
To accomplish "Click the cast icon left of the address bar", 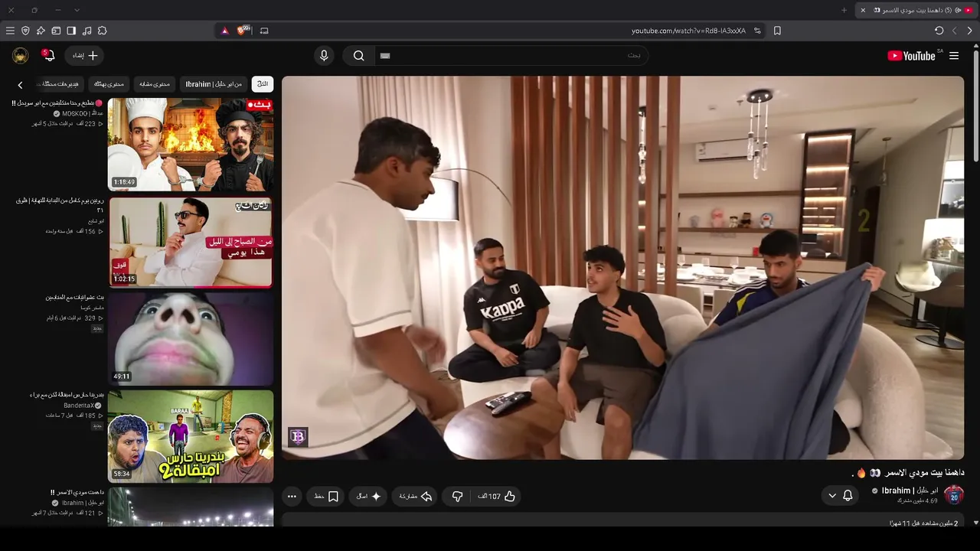I will pyautogui.click(x=264, y=31).
